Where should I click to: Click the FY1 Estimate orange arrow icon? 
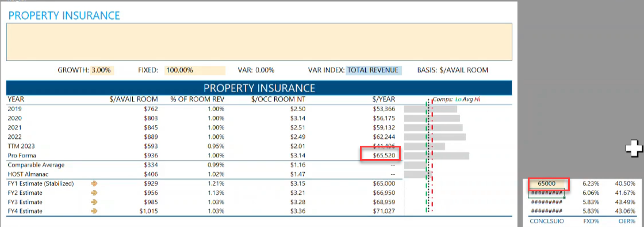click(94, 183)
